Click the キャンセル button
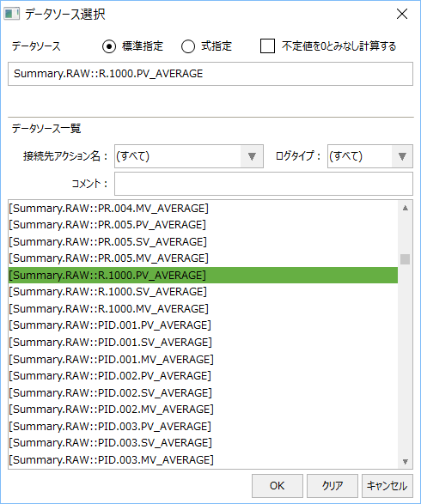The height and width of the screenshot is (504, 421). [x=387, y=486]
